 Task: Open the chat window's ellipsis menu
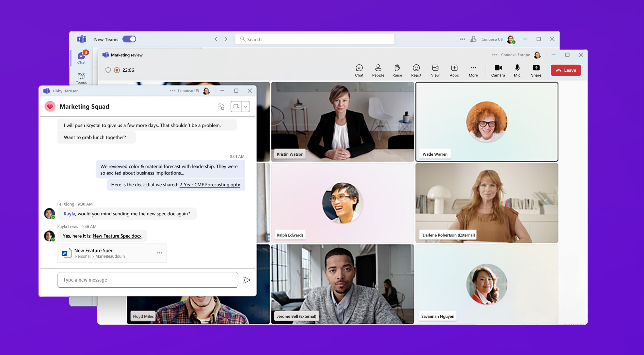[x=172, y=91]
